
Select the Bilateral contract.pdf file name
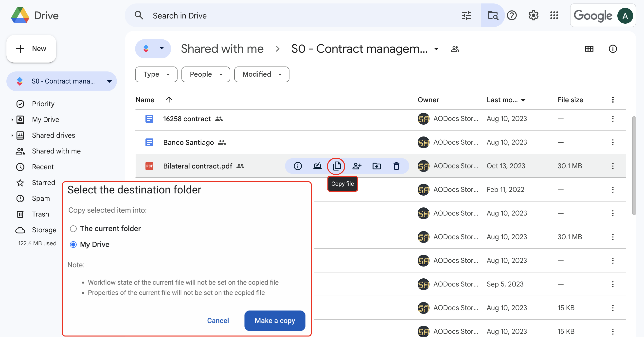click(197, 166)
